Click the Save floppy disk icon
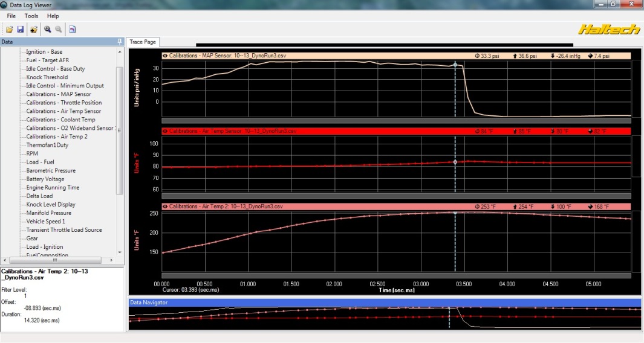 click(x=20, y=29)
